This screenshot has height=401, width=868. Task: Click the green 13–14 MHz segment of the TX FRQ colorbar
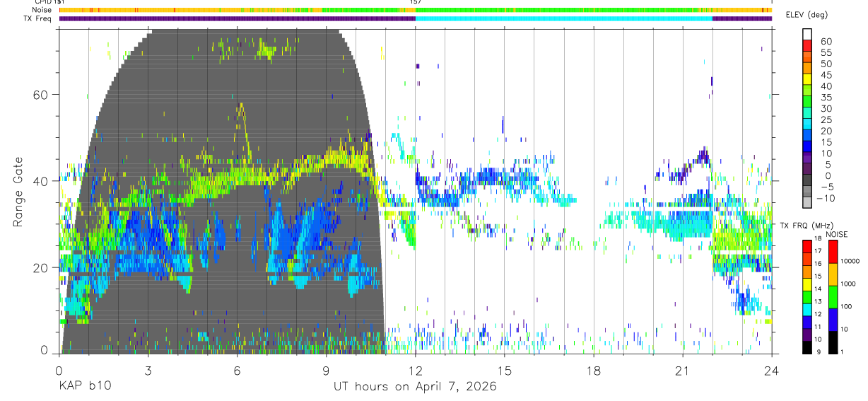[807, 296]
